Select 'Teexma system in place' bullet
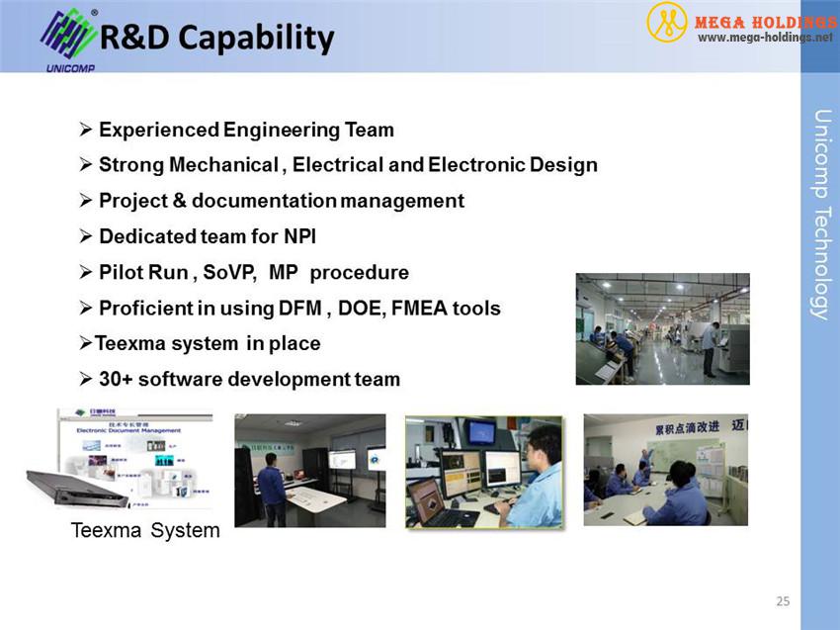Viewport: 840px width, 630px height. (x=208, y=343)
